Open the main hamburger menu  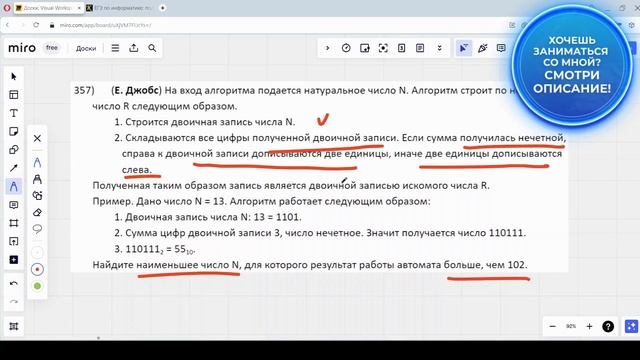[115, 48]
